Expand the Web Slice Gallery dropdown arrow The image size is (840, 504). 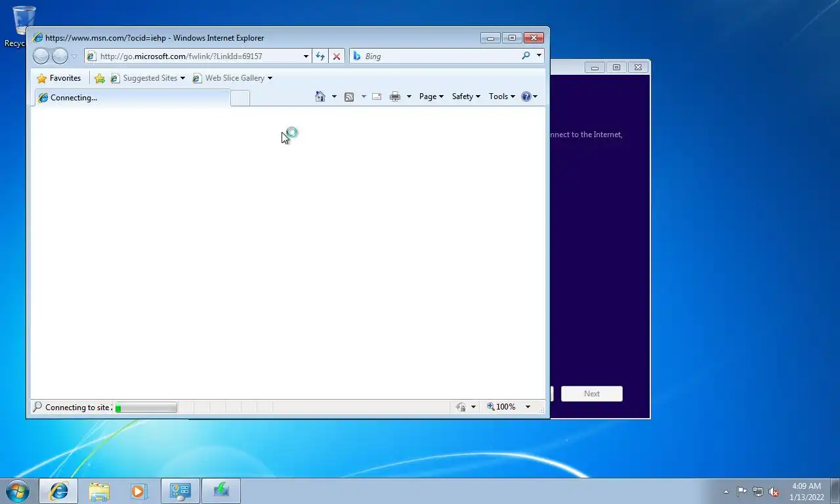(x=270, y=78)
